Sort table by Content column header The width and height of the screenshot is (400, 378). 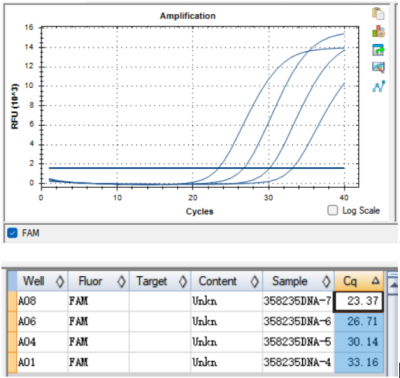pyautogui.click(x=227, y=281)
